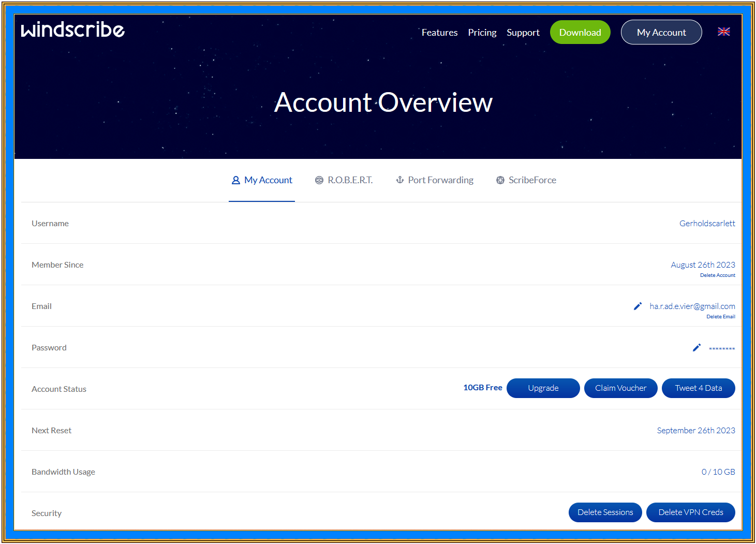The height and width of the screenshot is (544, 756).
Task: Click the Account Status label
Action: coord(59,389)
